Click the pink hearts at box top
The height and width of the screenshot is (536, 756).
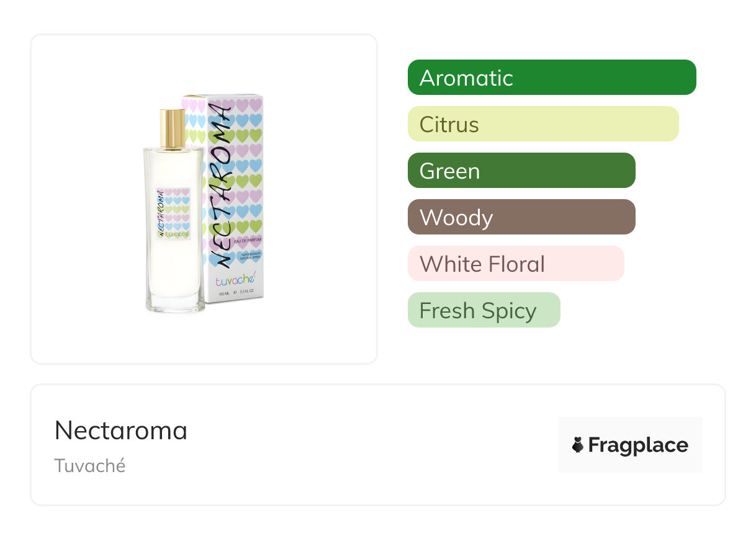(x=243, y=104)
